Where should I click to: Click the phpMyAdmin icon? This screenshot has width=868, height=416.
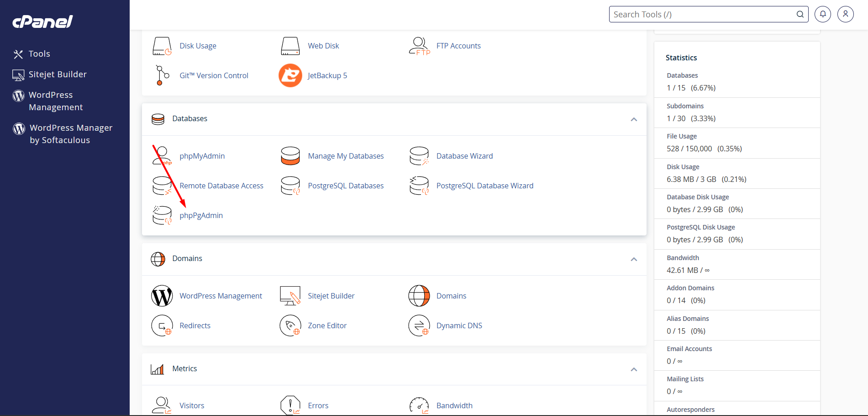click(x=162, y=156)
